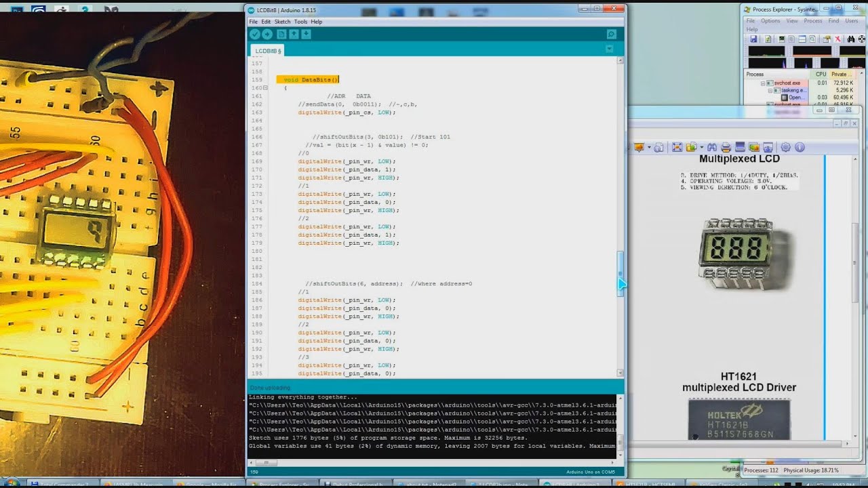Open Arduino Sketch menu

[x=282, y=22]
